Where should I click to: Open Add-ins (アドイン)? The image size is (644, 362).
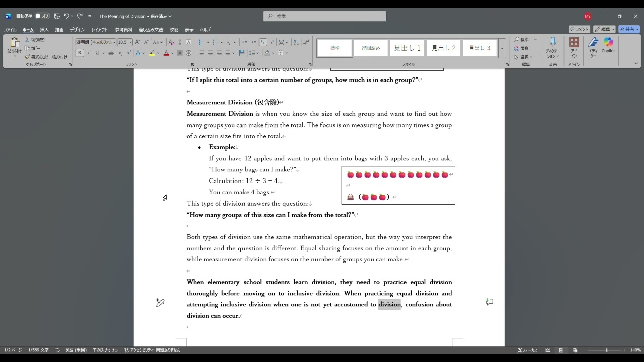[574, 47]
